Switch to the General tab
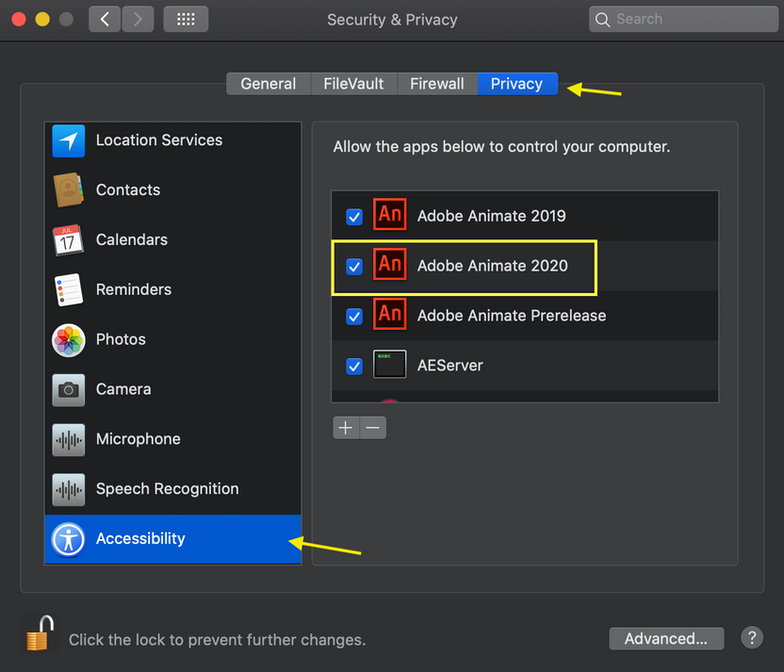 click(268, 83)
